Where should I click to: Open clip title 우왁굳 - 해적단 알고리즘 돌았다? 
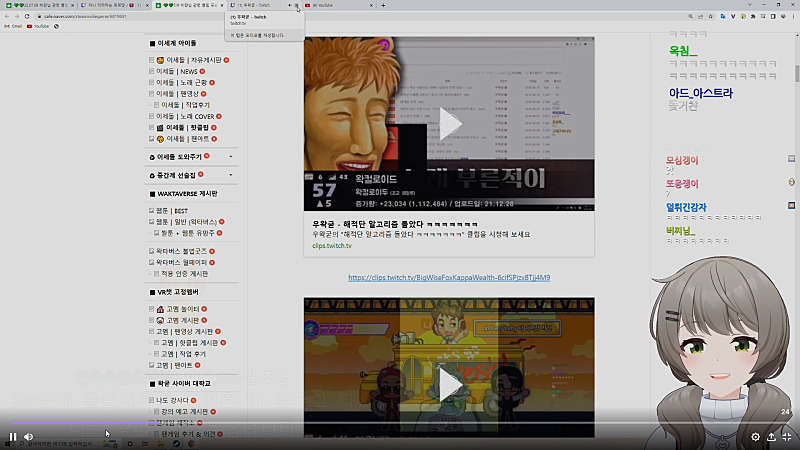click(395, 224)
